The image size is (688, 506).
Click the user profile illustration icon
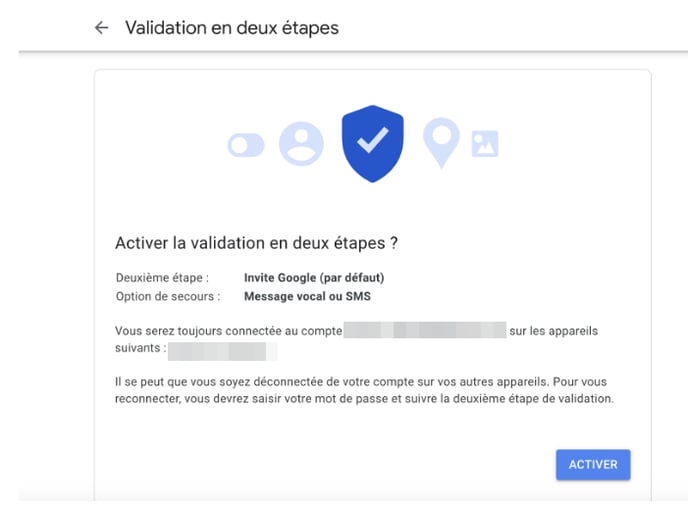[301, 144]
